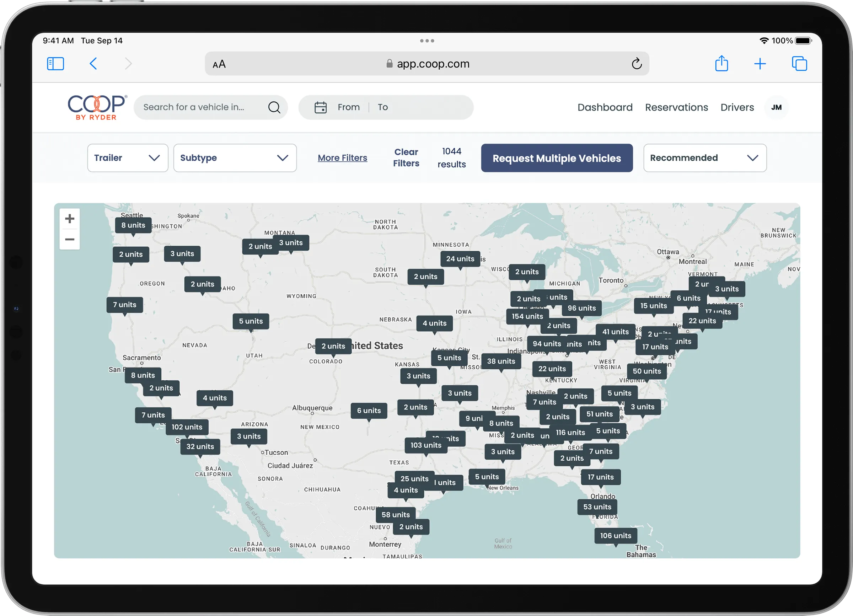Image resolution: width=853 pixels, height=616 pixels.
Task: Expand the Trailer vehicle type dropdown
Action: pyautogui.click(x=128, y=158)
